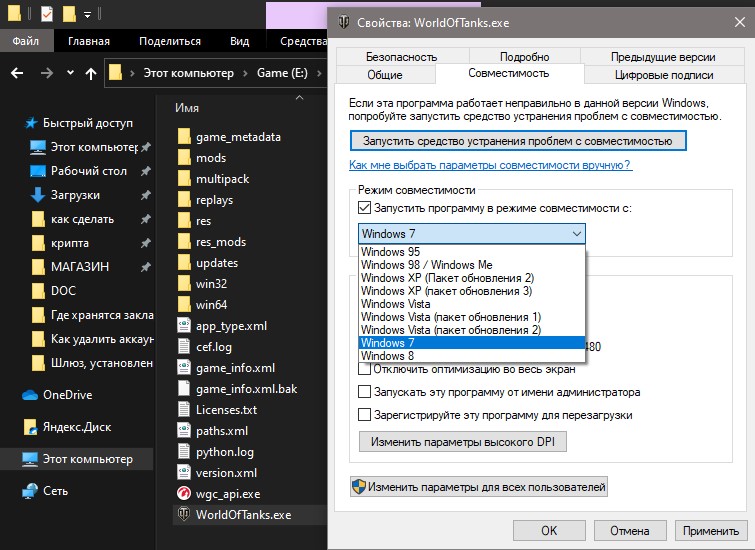The image size is (755, 550).
Task: Click Изменить параметры высокого DPI button
Action: pyautogui.click(x=462, y=442)
